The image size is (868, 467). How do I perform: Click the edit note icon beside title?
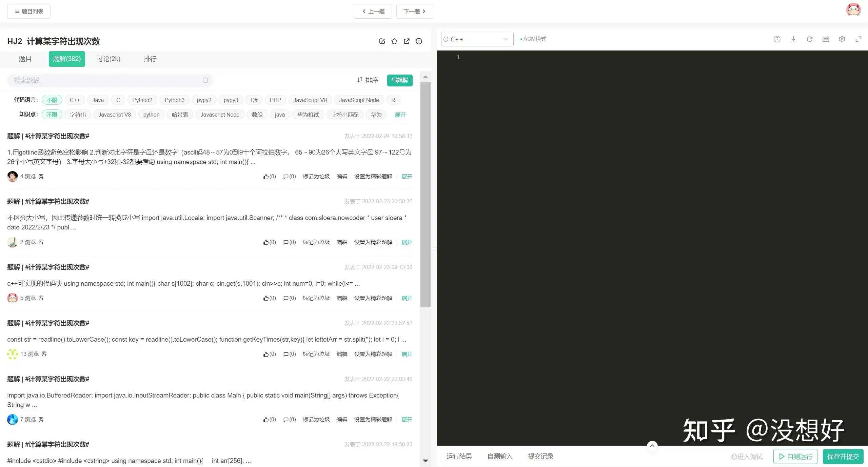[x=382, y=41]
